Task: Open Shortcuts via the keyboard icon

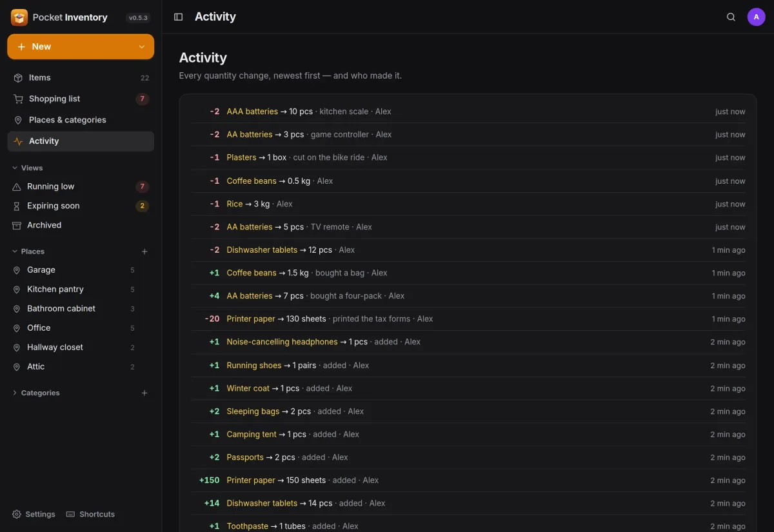Action: 71,514
